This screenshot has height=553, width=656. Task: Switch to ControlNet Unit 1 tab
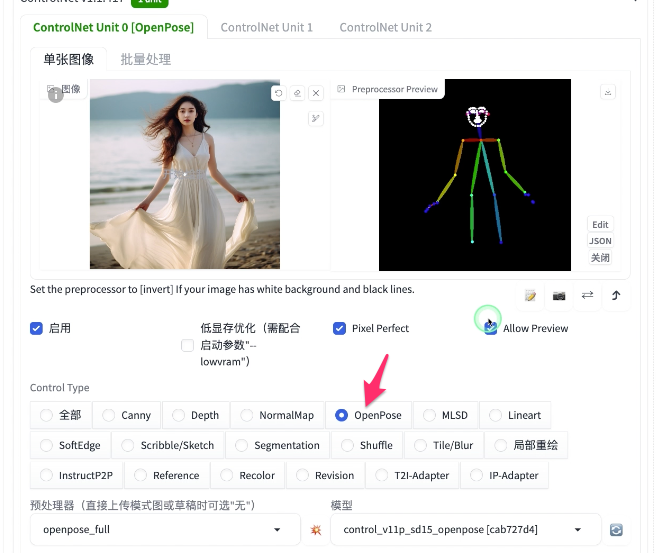266,28
